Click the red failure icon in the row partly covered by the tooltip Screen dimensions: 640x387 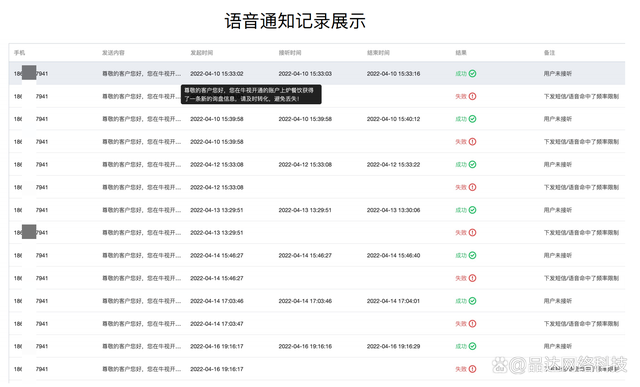coord(472,96)
